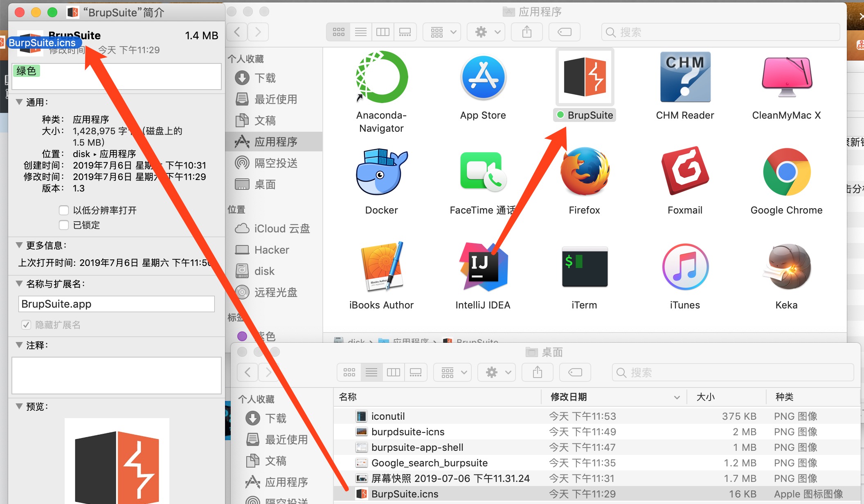Switch Applications window to list view
The width and height of the screenshot is (864, 504).
tap(360, 32)
